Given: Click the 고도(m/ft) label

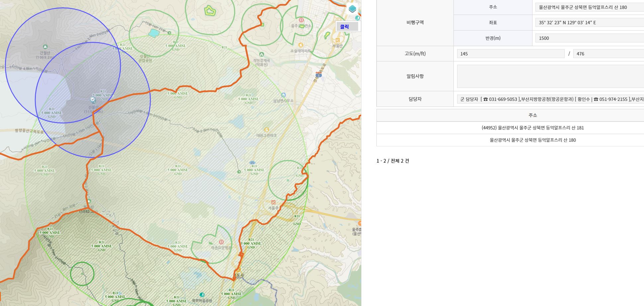Looking at the screenshot, I should [415, 54].
